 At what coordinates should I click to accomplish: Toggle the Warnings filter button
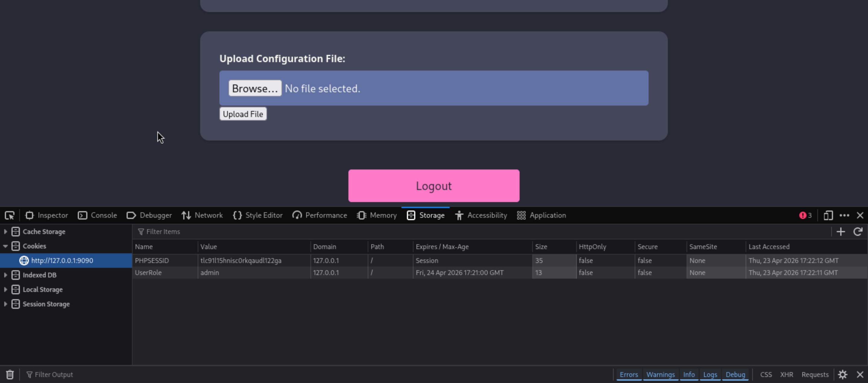660,375
